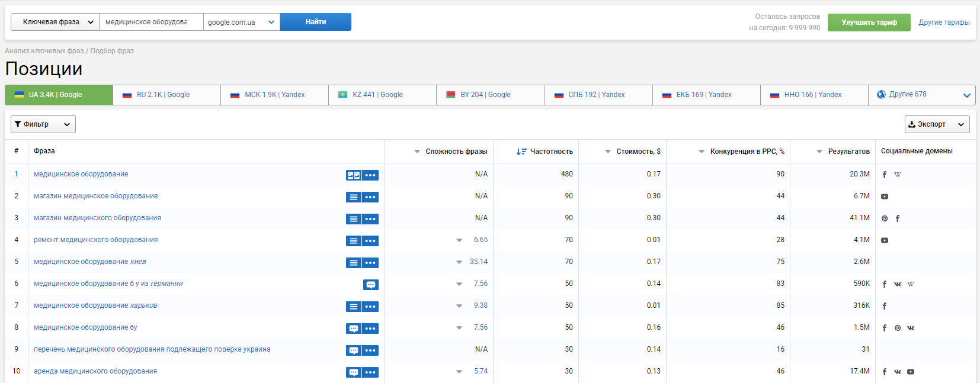Switch to ЕКБ 169 Yandex tab

coord(706,95)
